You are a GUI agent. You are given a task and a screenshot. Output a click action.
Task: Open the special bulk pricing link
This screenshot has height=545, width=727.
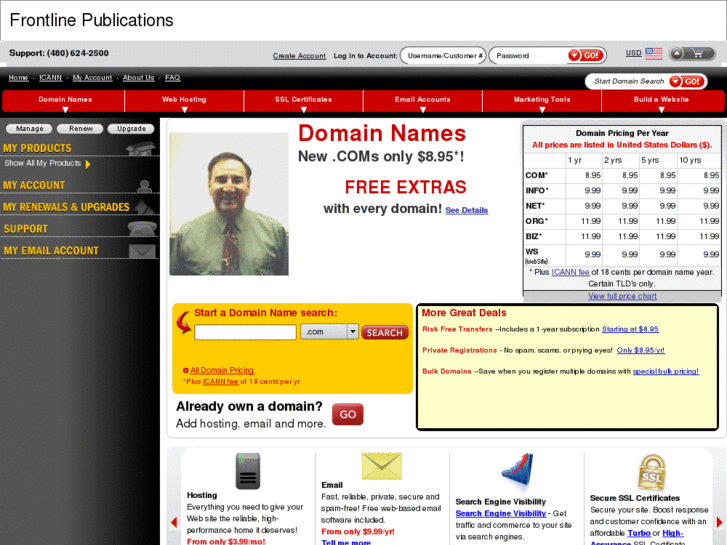coord(666,371)
